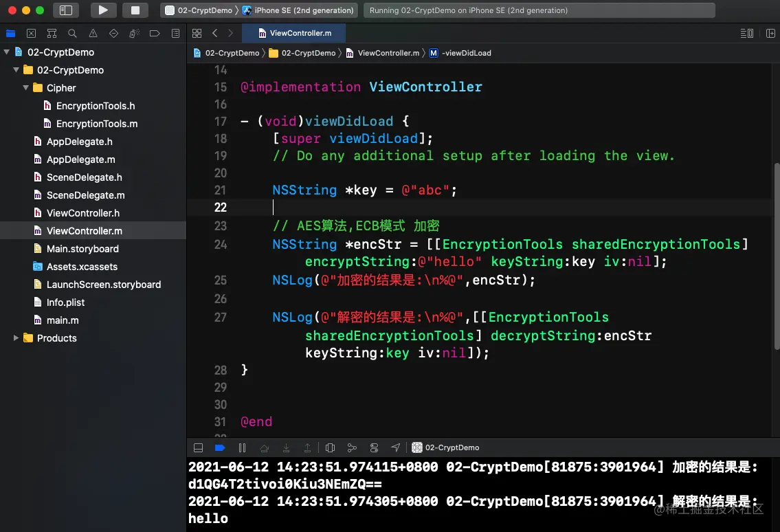Image resolution: width=780 pixels, height=532 pixels.
Task: Open -viewDidLoad method jump bar menu
Action: click(x=460, y=53)
